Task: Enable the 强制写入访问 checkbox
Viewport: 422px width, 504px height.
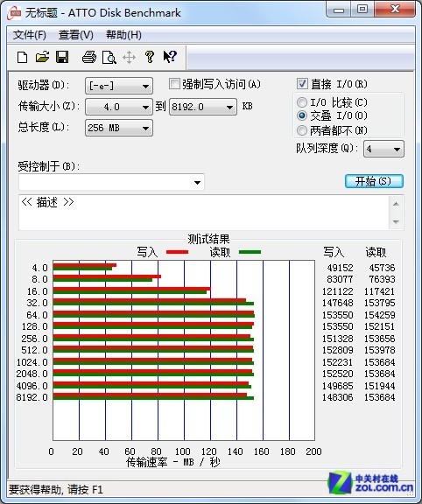Action: (174, 84)
